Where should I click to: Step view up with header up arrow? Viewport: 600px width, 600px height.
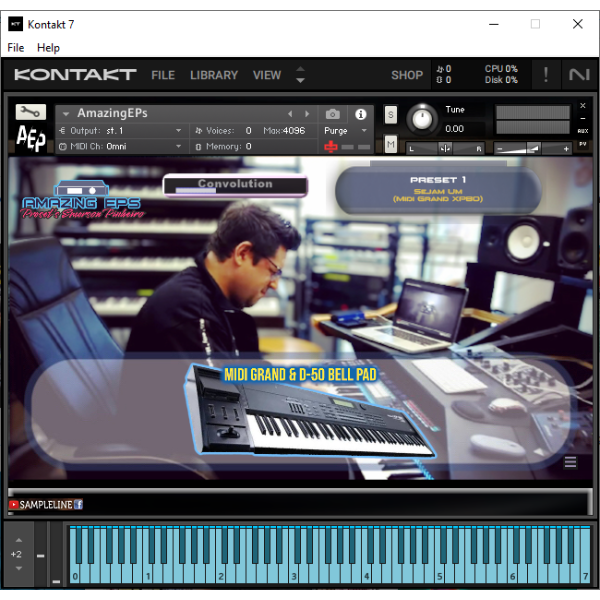(300, 69)
